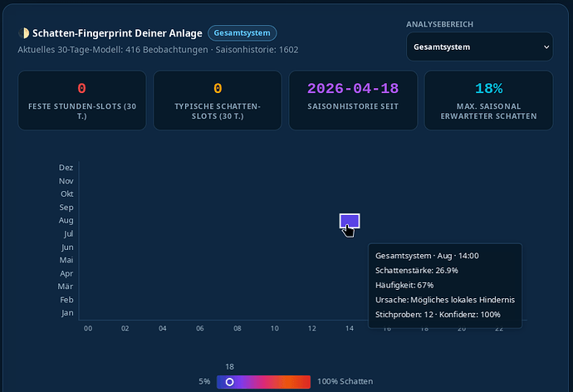The height and width of the screenshot is (392, 573).
Task: Click the Sep month axis label
Action: (66, 207)
